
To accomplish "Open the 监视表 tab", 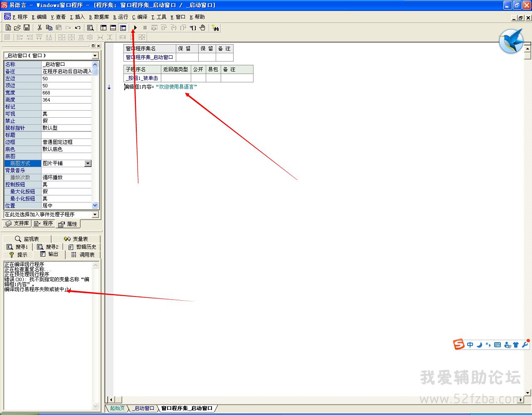I will (x=27, y=239).
